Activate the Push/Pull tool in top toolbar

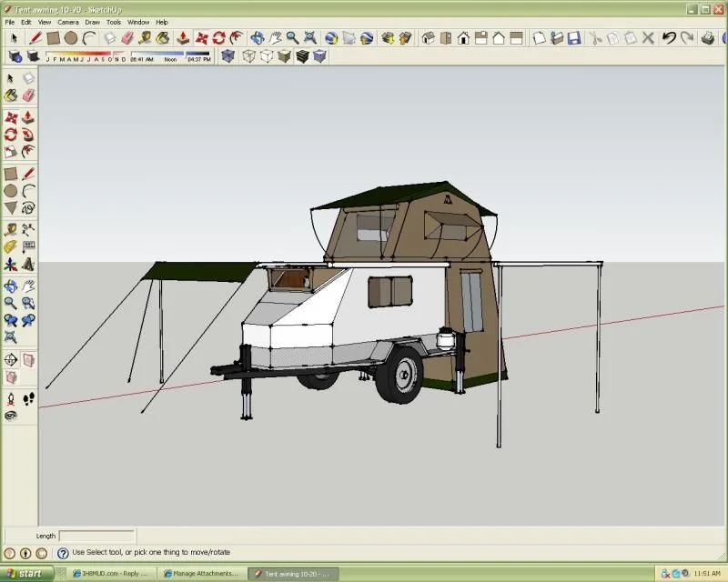point(183,38)
